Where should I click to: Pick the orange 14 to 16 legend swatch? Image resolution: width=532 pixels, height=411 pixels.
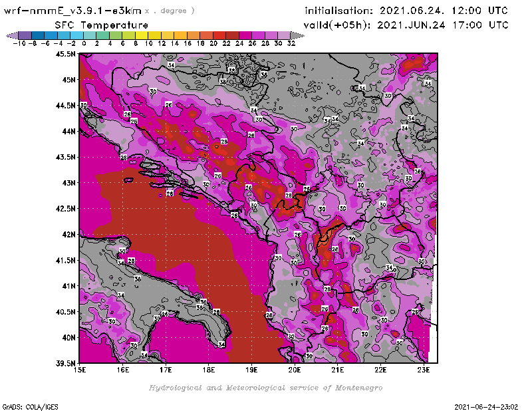(x=180, y=35)
